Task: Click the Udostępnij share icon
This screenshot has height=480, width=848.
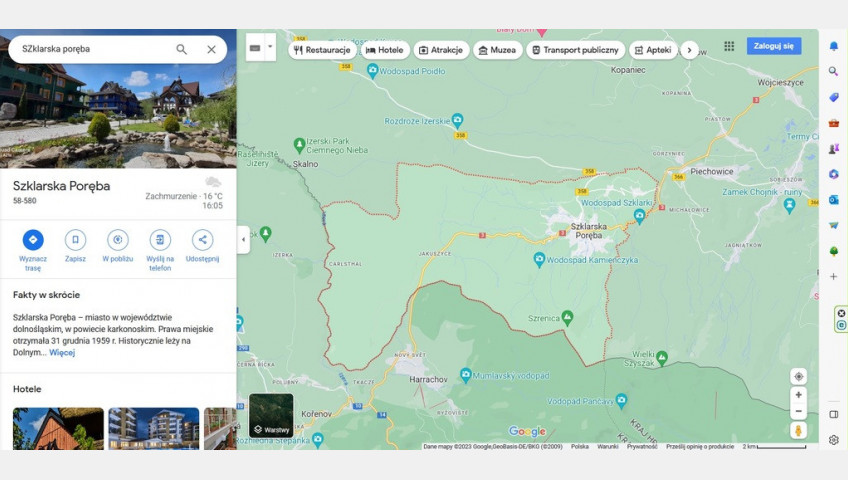Action: click(x=202, y=239)
